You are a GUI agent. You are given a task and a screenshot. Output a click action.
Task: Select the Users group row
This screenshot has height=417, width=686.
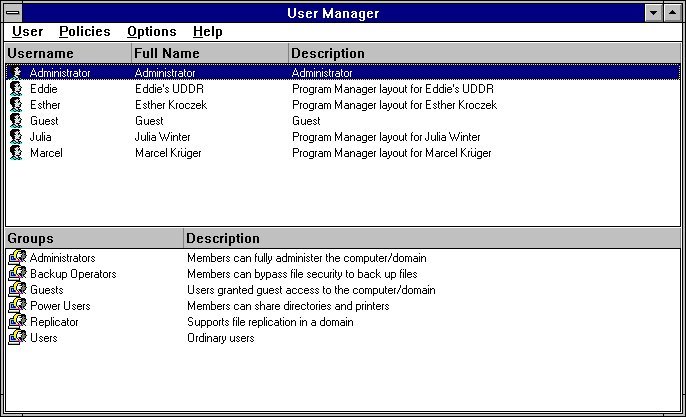pyautogui.click(x=44, y=338)
